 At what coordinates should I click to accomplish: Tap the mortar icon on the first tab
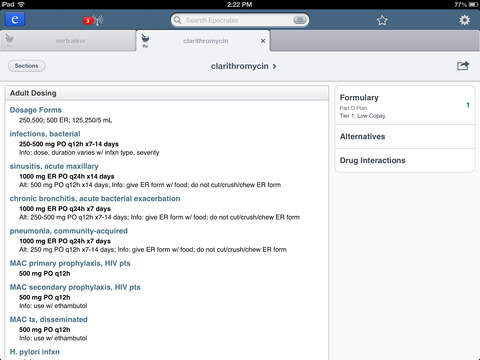(9, 41)
